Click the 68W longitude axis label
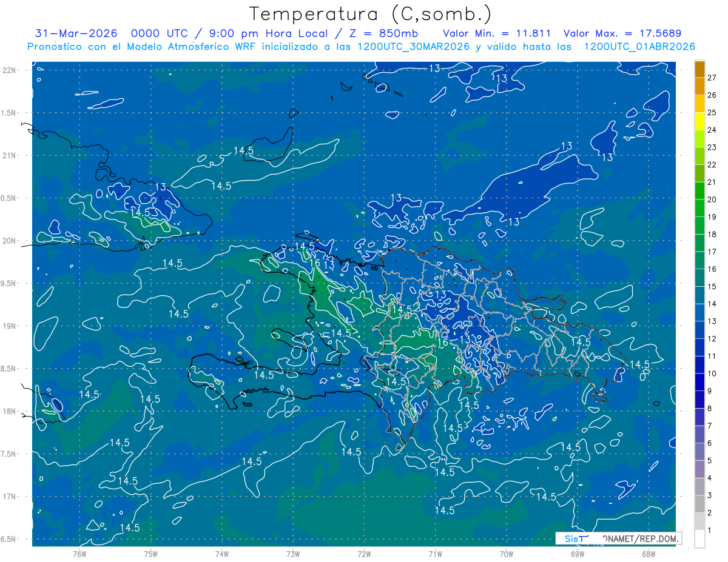Viewport: 728px width, 562px height. (649, 553)
